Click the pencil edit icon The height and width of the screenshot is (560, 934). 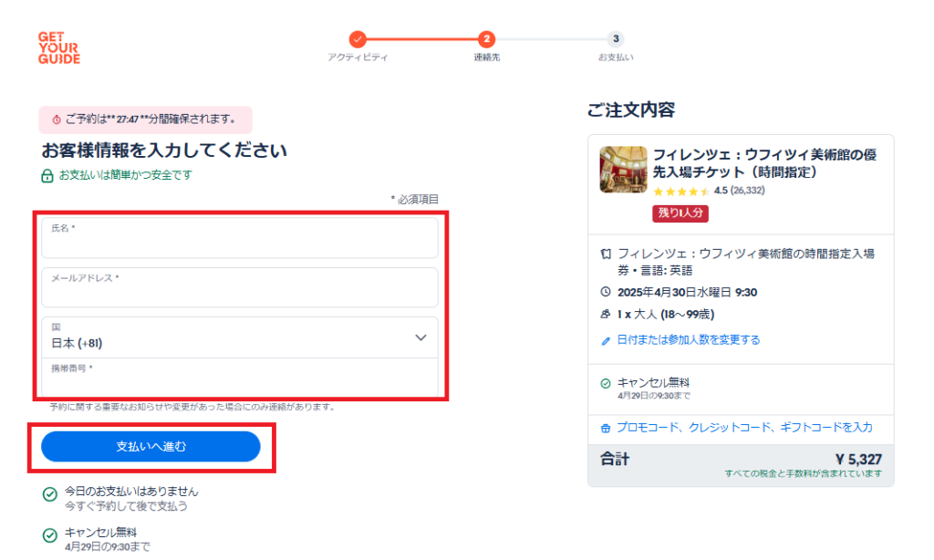[606, 341]
